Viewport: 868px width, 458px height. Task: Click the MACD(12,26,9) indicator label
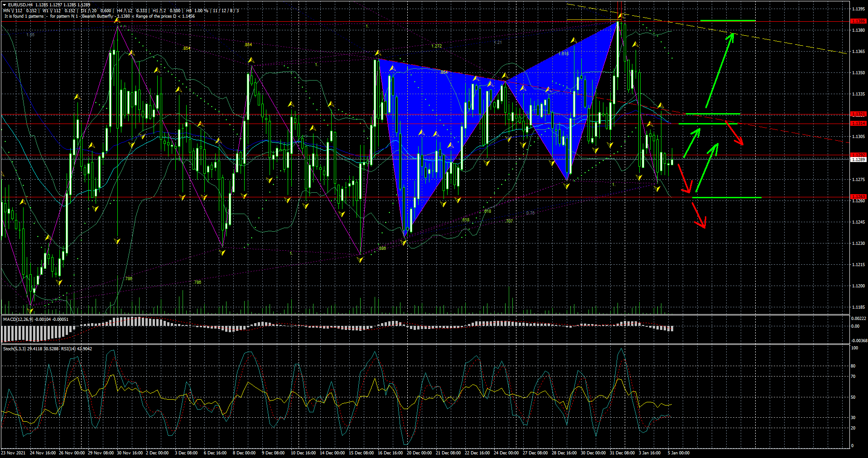click(x=18, y=320)
